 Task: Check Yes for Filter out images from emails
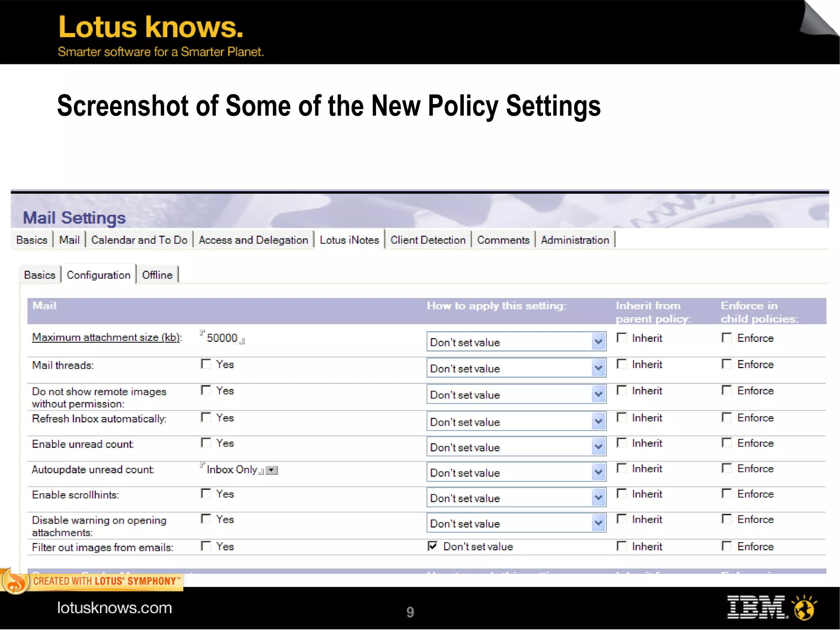[206, 546]
